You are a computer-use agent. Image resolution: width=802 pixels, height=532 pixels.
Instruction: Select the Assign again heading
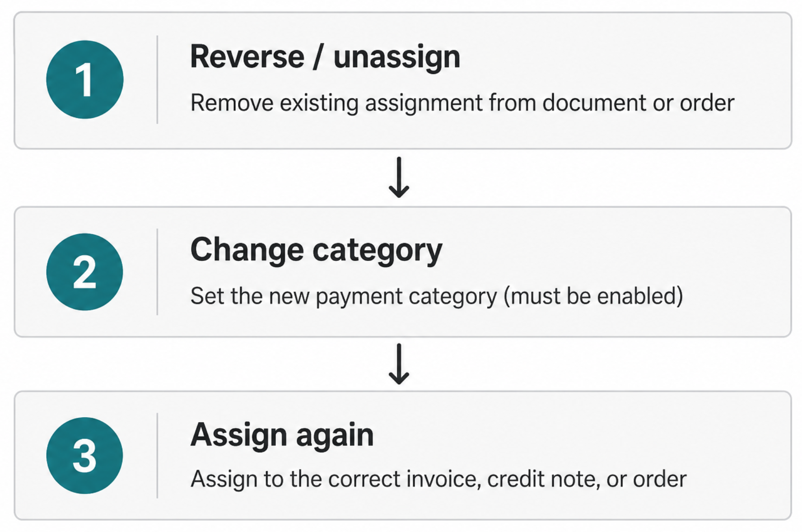click(x=282, y=435)
